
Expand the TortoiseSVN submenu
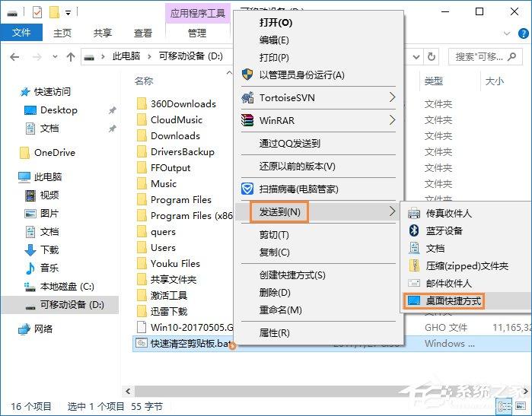tap(319, 97)
